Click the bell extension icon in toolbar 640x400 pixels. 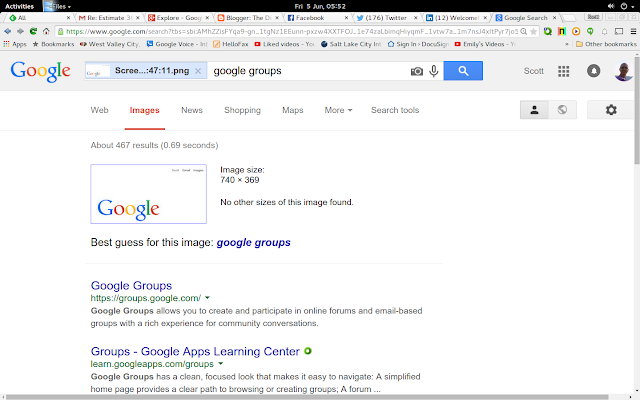coord(604,31)
